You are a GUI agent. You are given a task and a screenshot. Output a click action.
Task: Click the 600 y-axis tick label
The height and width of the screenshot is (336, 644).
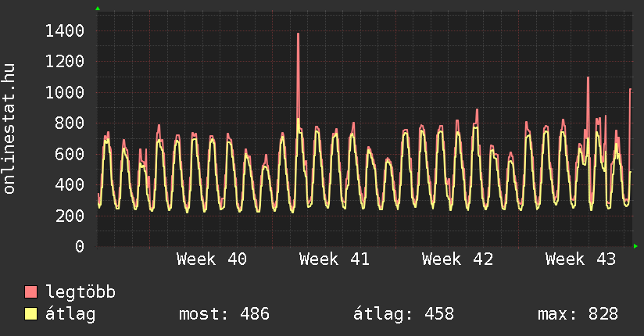70,155
